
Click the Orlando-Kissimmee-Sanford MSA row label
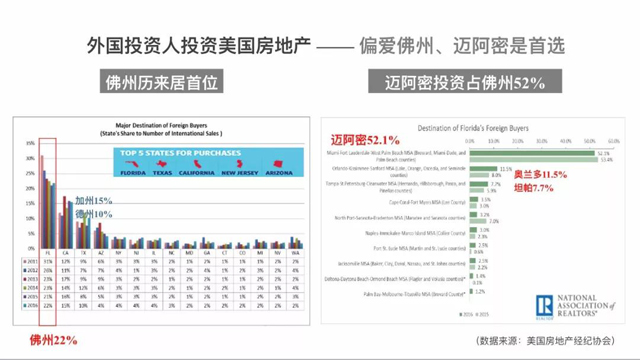(x=398, y=171)
